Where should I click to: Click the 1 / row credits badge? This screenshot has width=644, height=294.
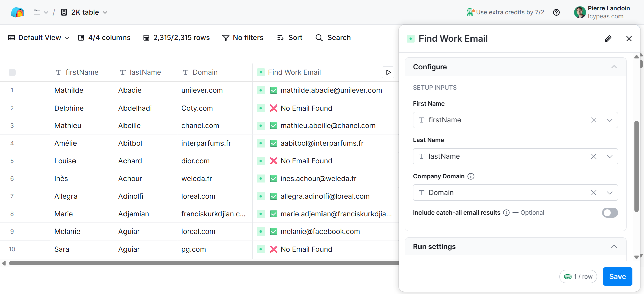point(578,277)
